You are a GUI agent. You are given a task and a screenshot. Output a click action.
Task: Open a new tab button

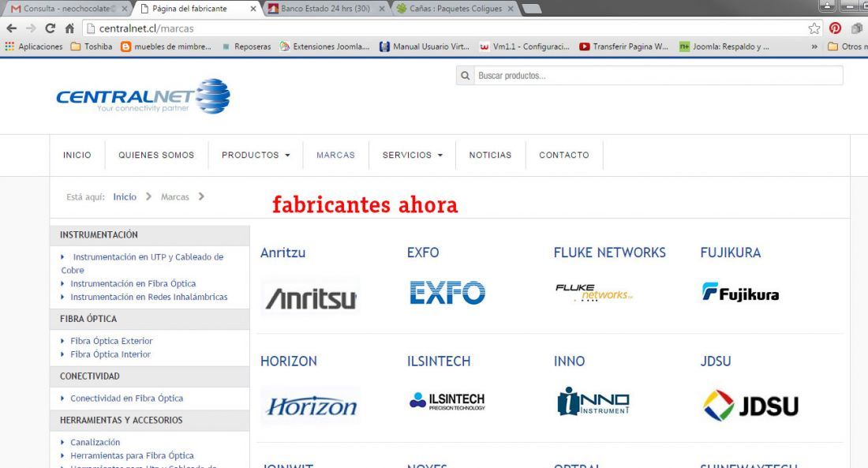point(531,9)
